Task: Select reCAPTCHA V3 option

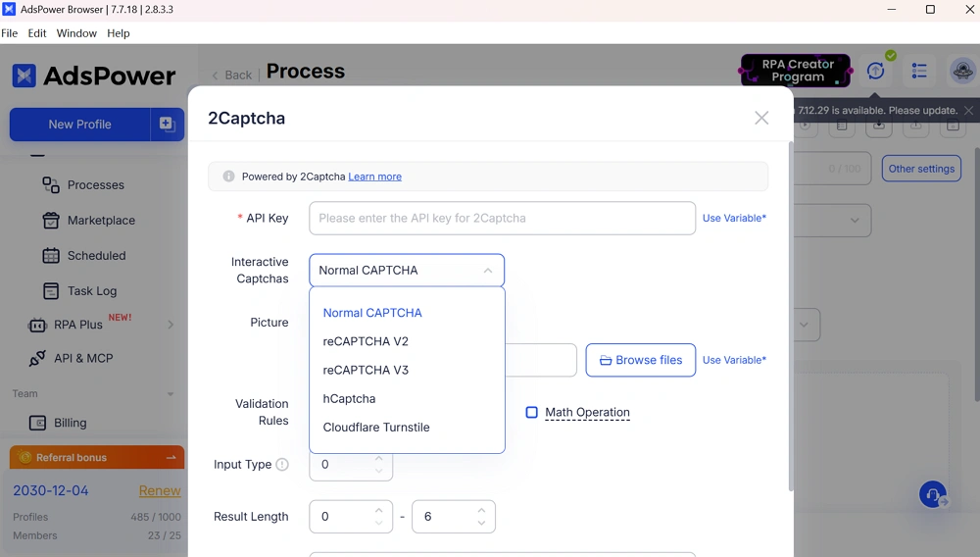Action: click(x=366, y=370)
